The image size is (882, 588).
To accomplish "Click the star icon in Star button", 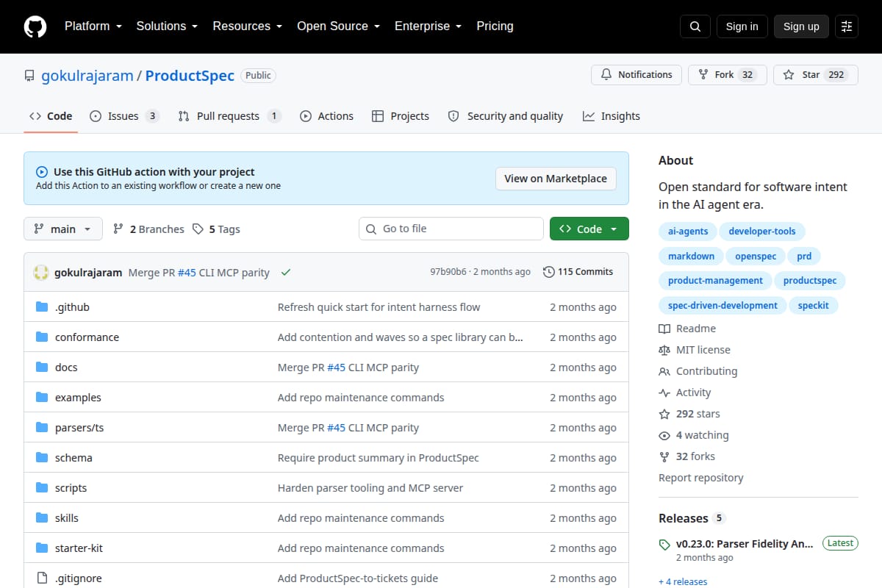I will click(789, 75).
